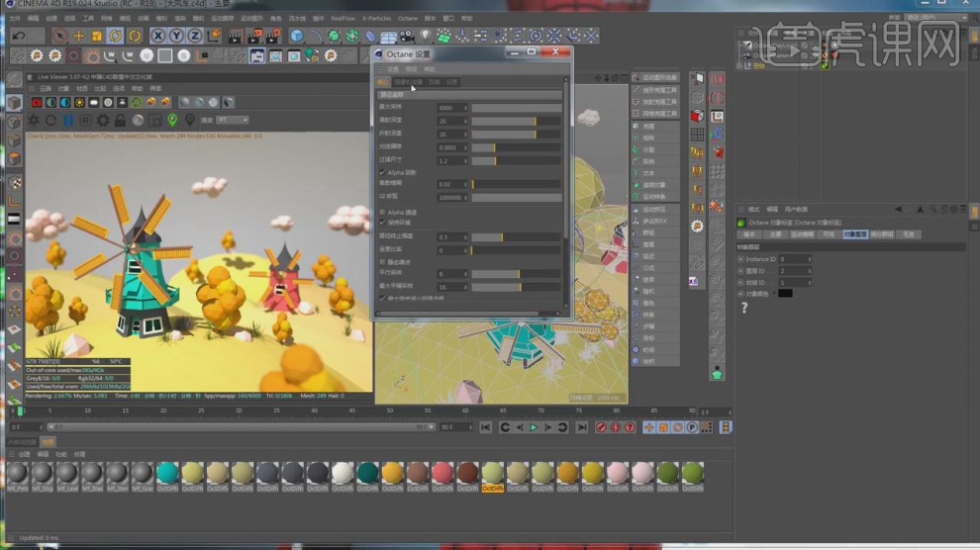Click the 漫射深度 value stepper arrows

coord(467,121)
